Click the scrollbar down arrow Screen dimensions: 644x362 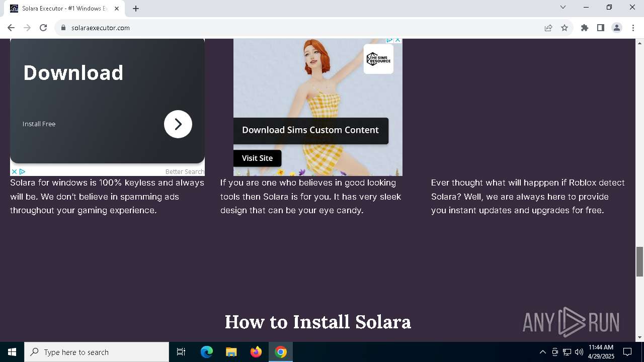(639, 337)
